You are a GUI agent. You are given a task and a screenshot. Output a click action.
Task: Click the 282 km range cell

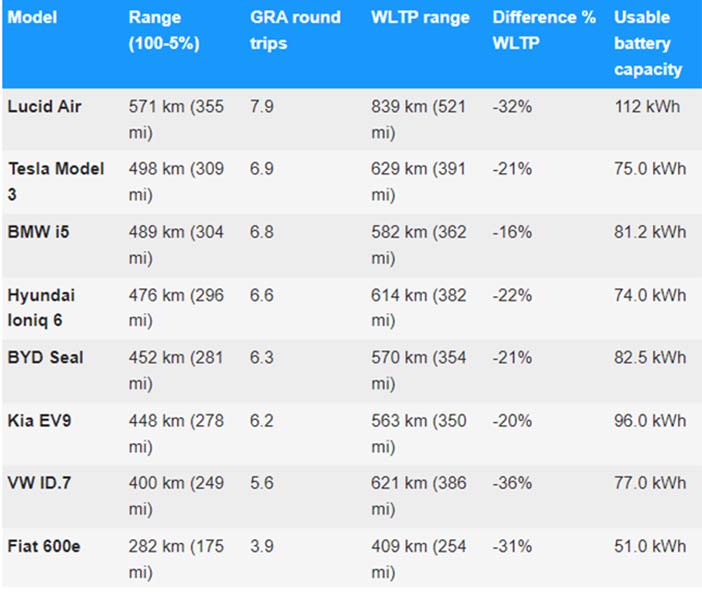[x=176, y=559]
